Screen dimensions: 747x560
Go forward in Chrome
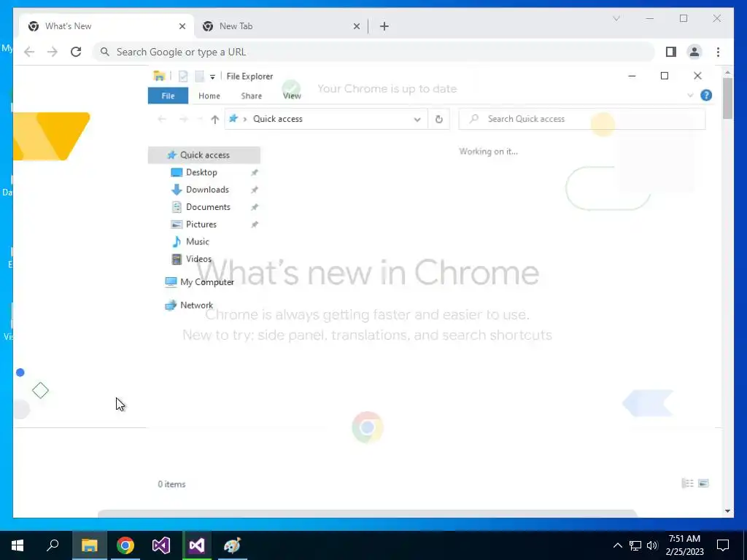pos(53,52)
